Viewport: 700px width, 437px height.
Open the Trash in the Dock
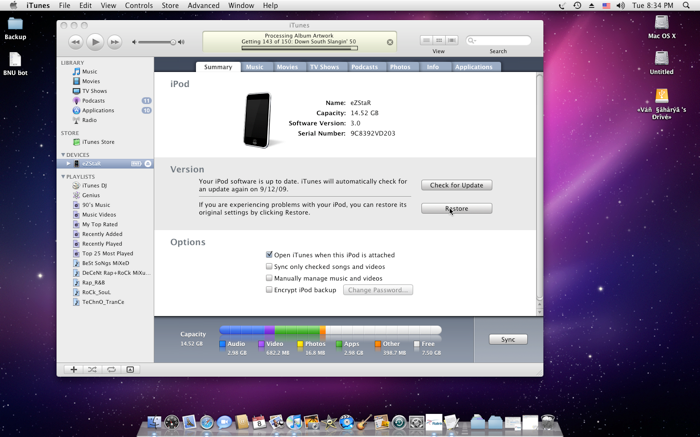click(547, 422)
